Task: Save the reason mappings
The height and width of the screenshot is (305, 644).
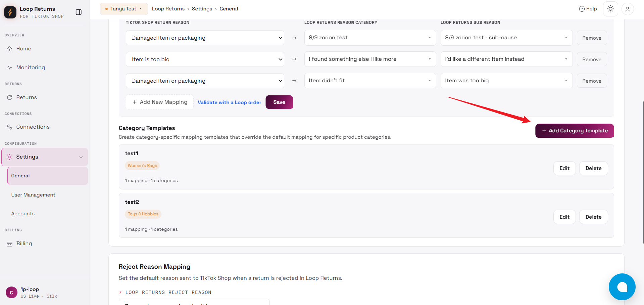Action: pos(279,102)
